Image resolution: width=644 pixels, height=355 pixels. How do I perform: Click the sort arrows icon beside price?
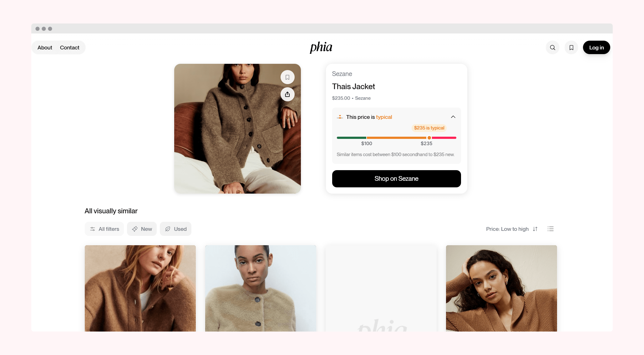pos(535,229)
